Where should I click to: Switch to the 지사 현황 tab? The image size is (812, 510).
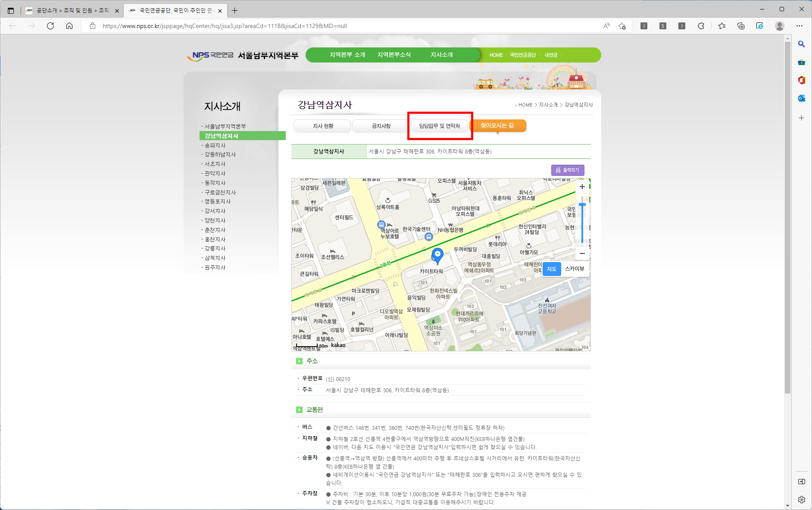pos(322,126)
